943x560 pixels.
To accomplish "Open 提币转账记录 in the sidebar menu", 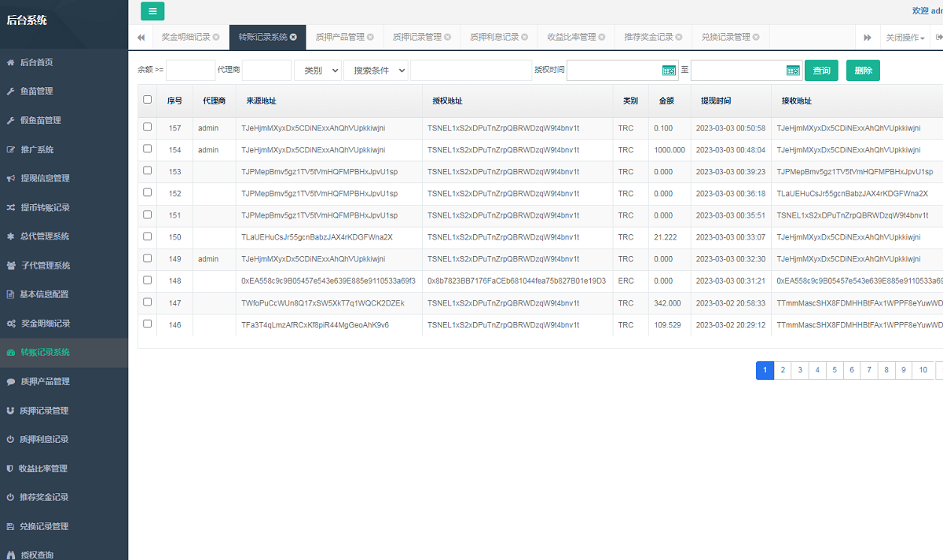I will [45, 207].
